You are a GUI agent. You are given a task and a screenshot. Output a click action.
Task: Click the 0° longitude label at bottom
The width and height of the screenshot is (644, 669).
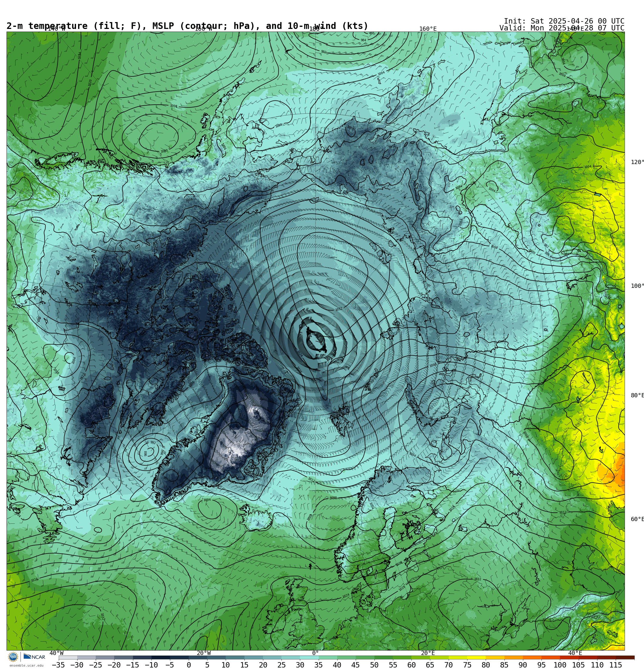[315, 653]
